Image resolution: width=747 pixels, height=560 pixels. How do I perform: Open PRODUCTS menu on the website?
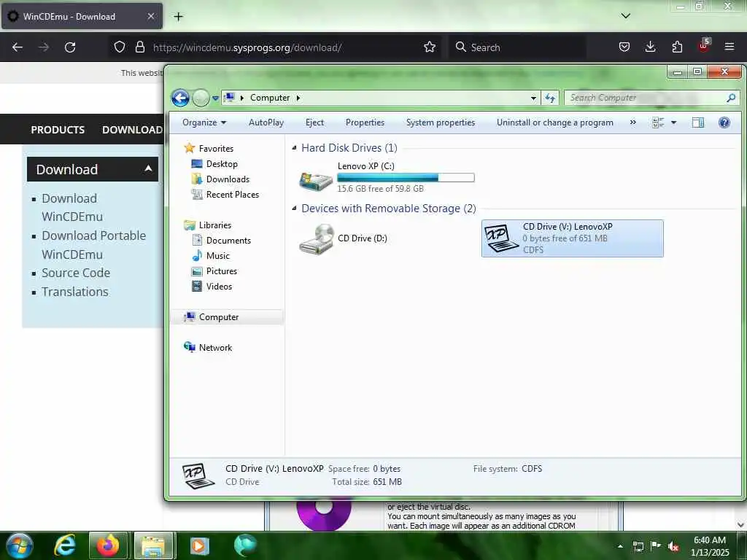pyautogui.click(x=58, y=130)
